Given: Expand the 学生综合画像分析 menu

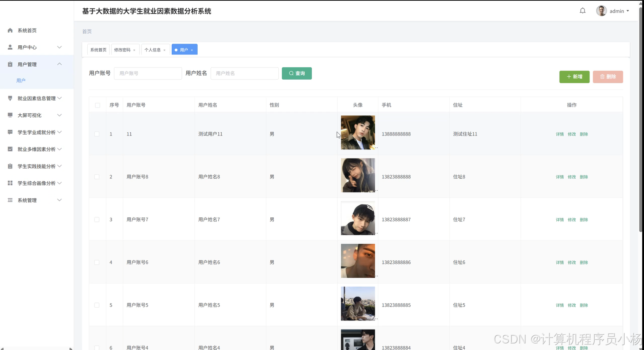Looking at the screenshot, I should (x=60, y=183).
